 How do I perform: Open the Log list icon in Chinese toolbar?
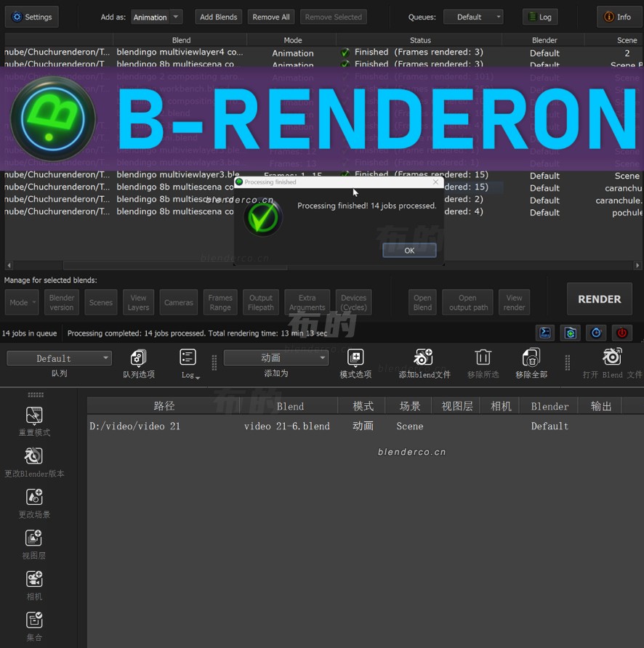click(x=188, y=357)
